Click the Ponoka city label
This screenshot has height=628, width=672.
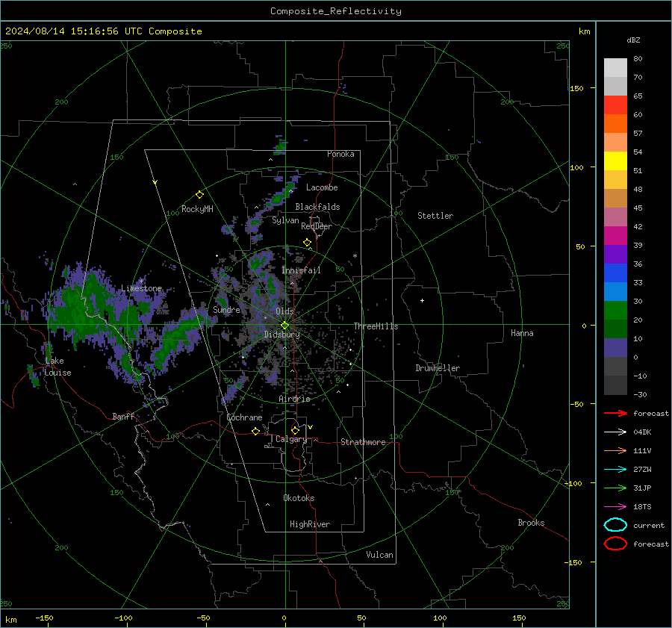(340, 154)
